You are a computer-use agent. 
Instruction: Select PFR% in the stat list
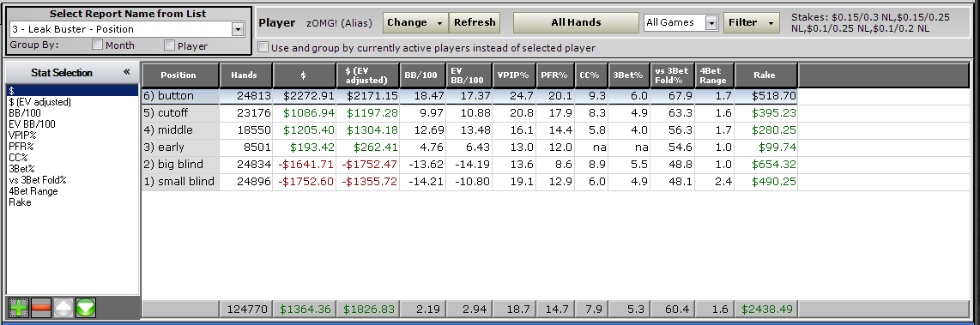point(21,147)
